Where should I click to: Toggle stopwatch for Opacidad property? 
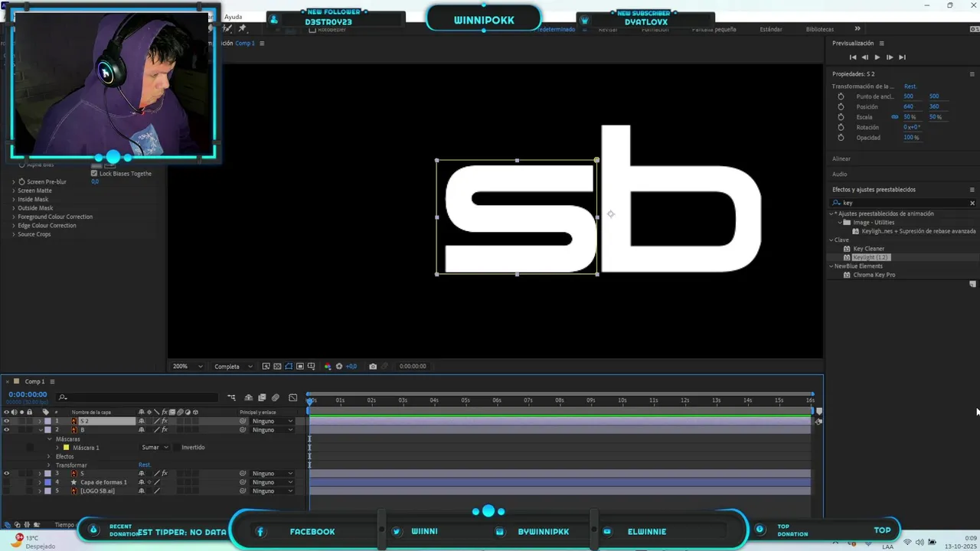(841, 138)
